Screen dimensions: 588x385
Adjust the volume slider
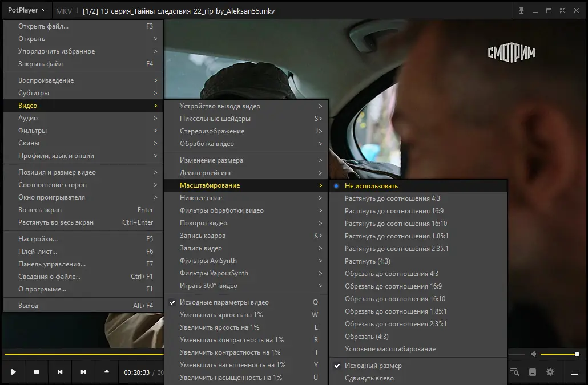point(559,354)
